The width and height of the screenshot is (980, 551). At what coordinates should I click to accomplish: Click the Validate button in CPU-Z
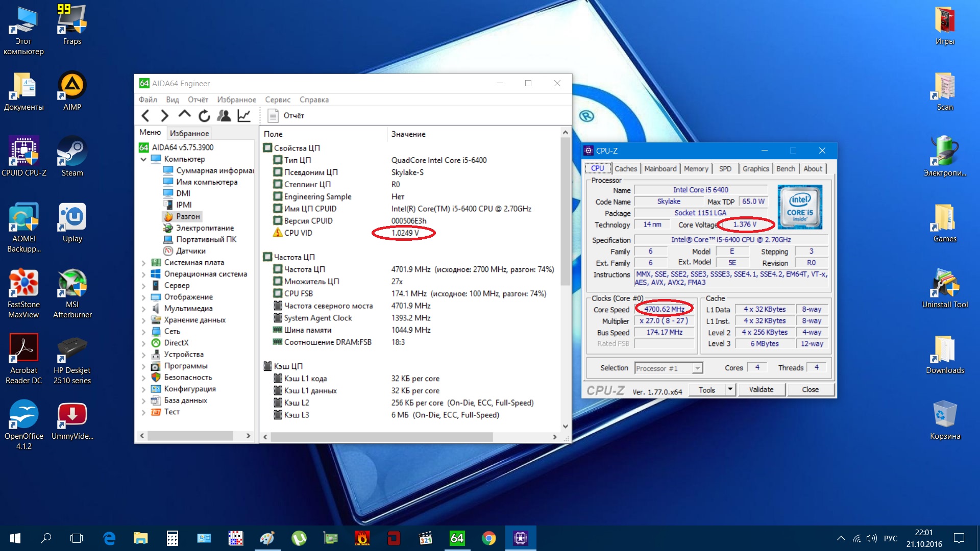pos(761,390)
